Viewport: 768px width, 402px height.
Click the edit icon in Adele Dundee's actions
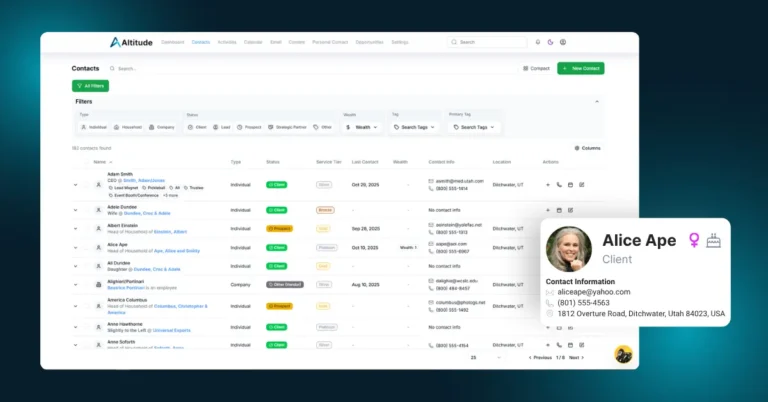pyautogui.click(x=570, y=210)
